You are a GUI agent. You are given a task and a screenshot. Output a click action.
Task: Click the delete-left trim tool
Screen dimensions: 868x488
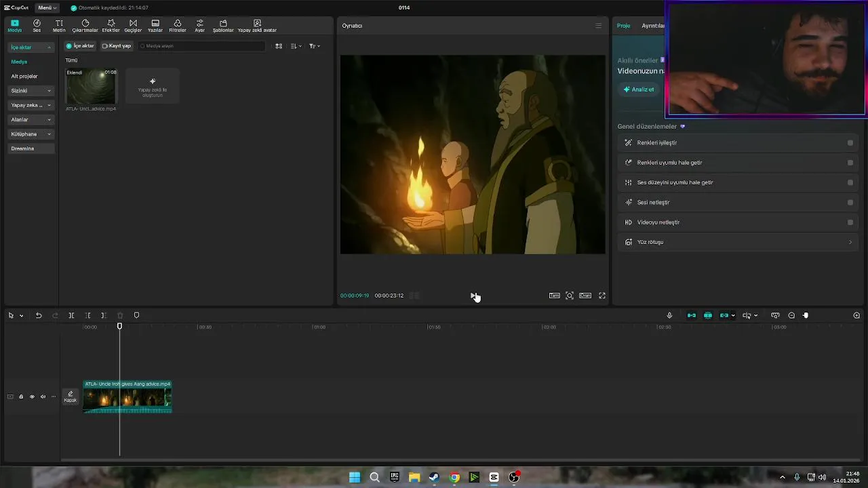click(x=87, y=315)
